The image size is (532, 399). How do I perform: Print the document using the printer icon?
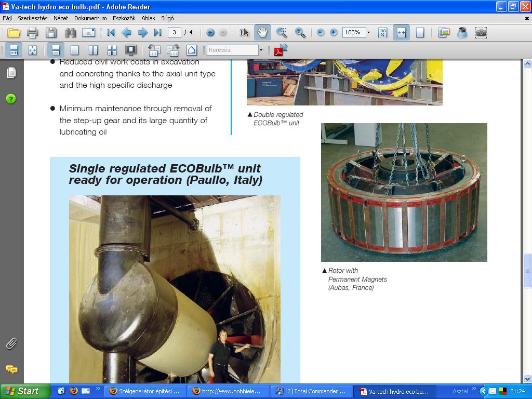tap(32, 33)
